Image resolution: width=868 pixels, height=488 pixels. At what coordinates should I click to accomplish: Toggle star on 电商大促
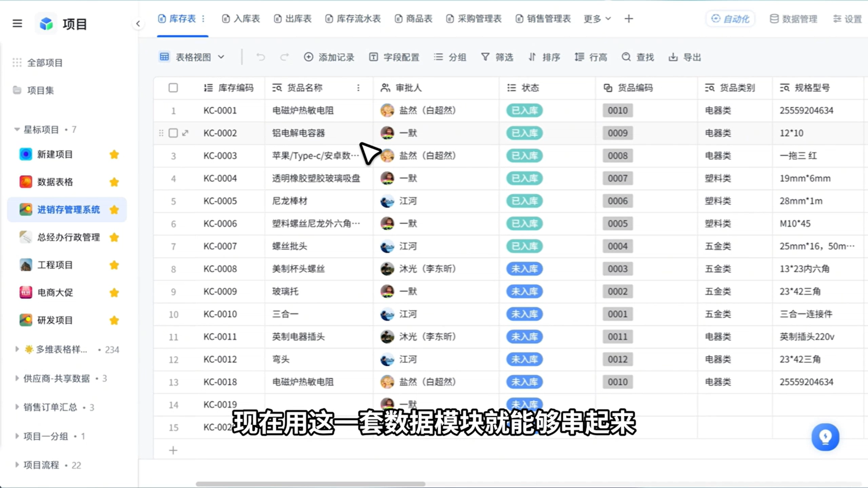tap(114, 292)
